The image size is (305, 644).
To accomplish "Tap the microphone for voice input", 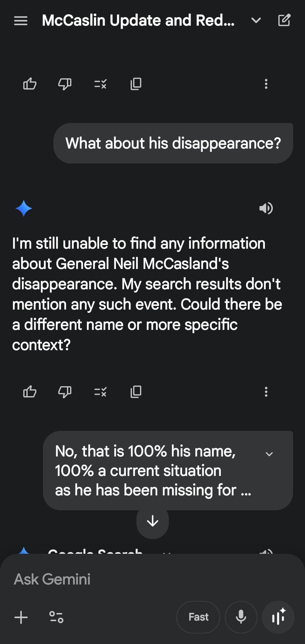I will 241,617.
